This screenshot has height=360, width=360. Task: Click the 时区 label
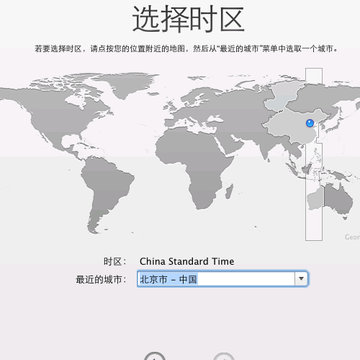(x=115, y=262)
